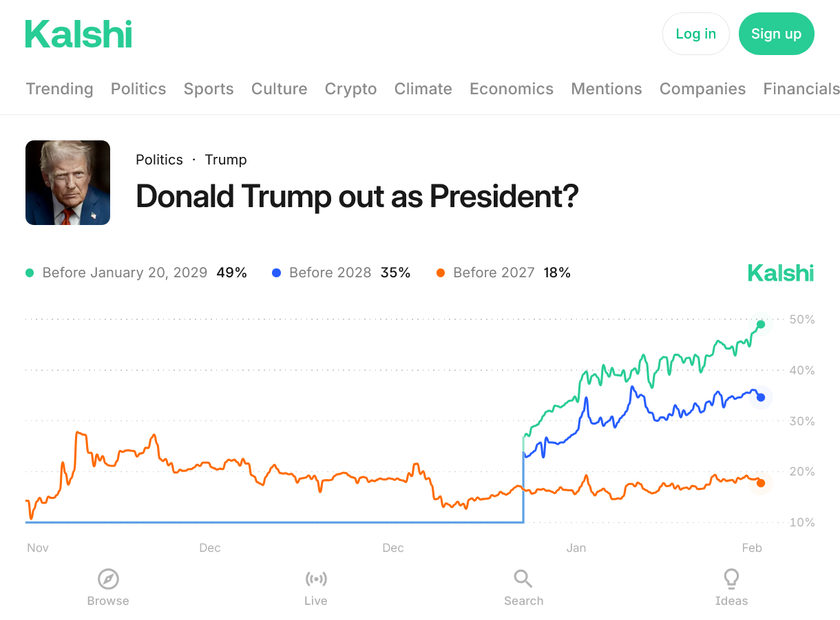The height and width of the screenshot is (620, 840).
Task: Open the Live broadcast icon
Action: (x=316, y=579)
